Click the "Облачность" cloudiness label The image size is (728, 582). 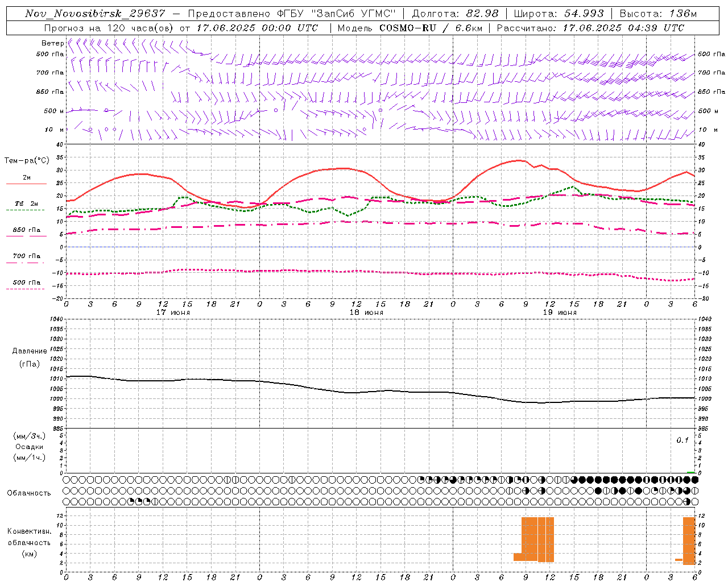click(29, 493)
